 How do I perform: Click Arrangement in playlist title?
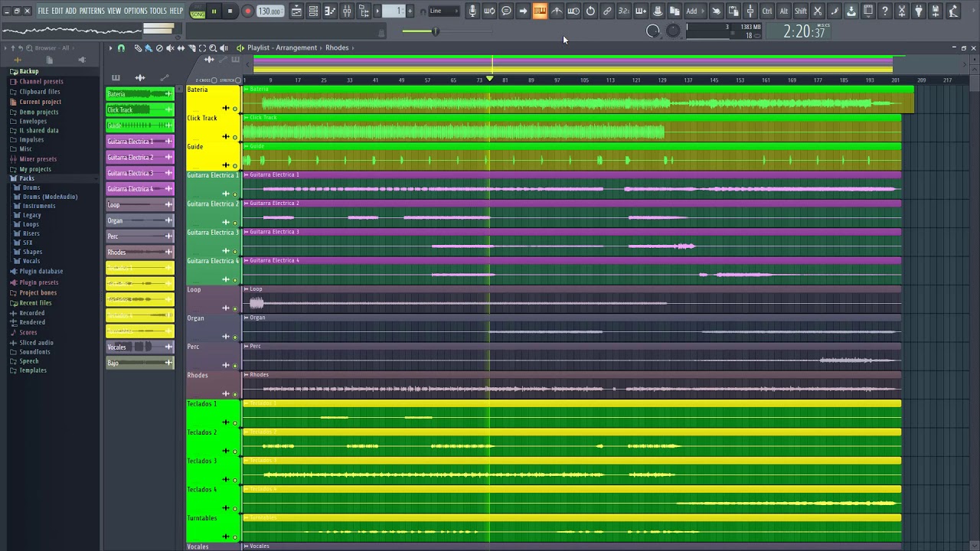point(296,47)
